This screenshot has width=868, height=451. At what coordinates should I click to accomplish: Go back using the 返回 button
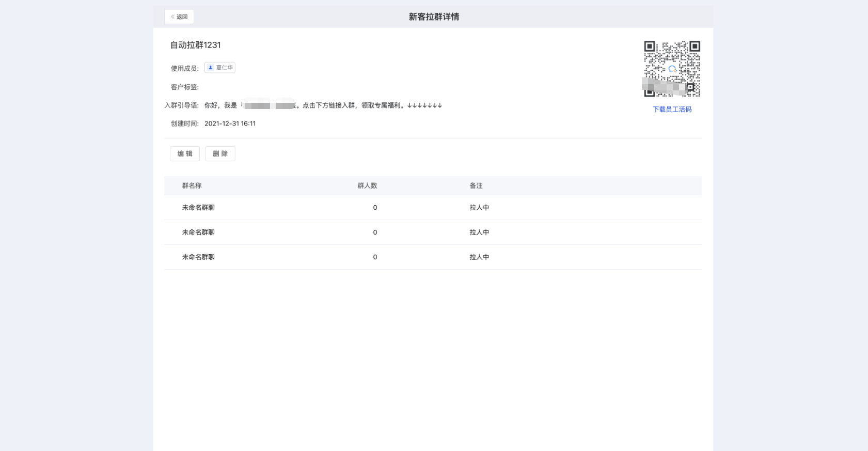(x=179, y=17)
